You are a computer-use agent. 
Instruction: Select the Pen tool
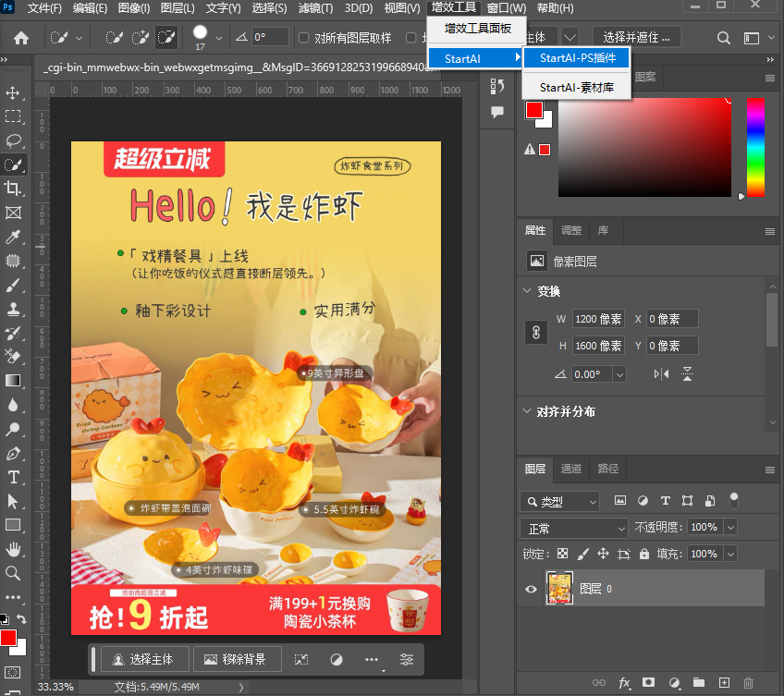point(13,453)
